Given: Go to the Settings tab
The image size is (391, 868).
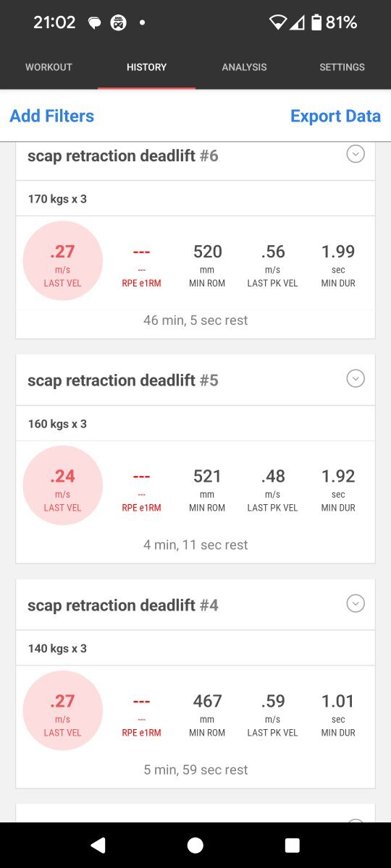Looking at the screenshot, I should coord(342,67).
